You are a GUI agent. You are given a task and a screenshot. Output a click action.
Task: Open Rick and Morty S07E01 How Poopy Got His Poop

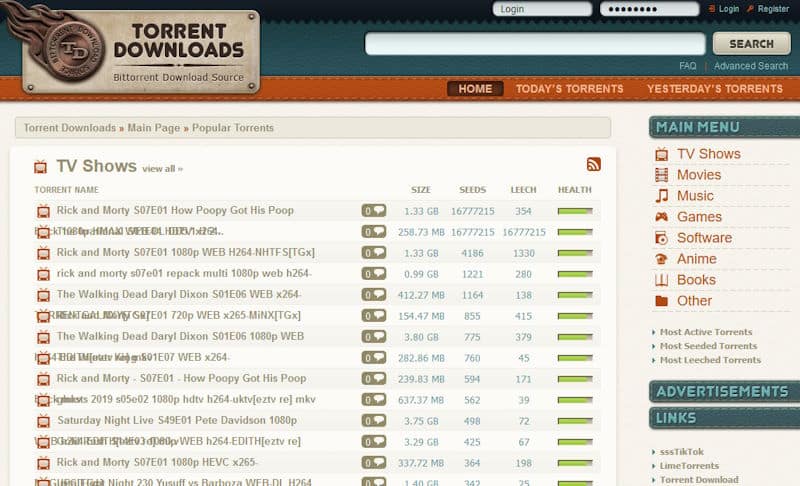coord(175,211)
